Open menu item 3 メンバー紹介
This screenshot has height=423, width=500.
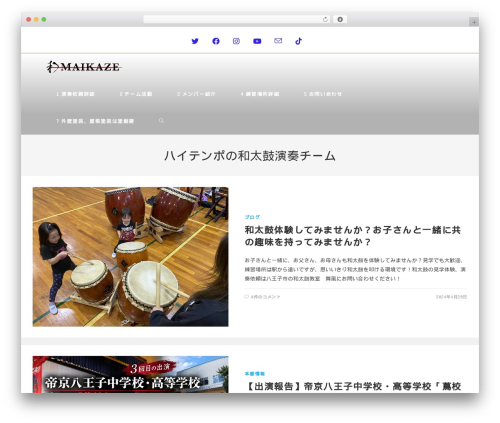tap(196, 94)
